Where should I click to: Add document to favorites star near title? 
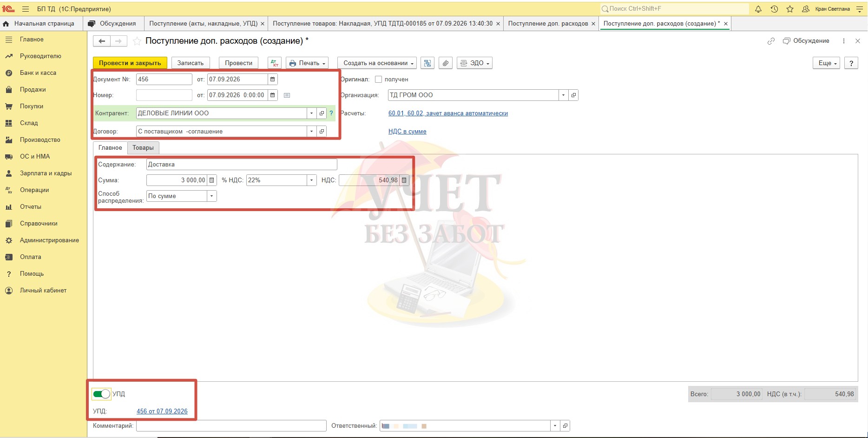click(x=137, y=41)
